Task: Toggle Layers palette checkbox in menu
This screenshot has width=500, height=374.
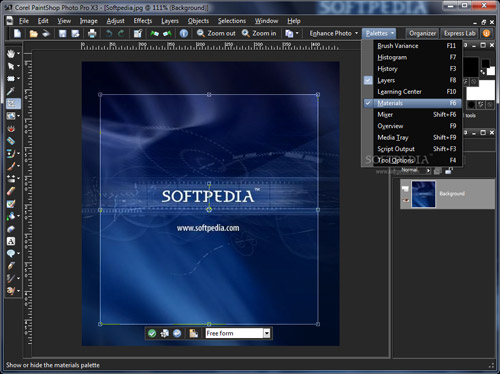Action: 368,80
